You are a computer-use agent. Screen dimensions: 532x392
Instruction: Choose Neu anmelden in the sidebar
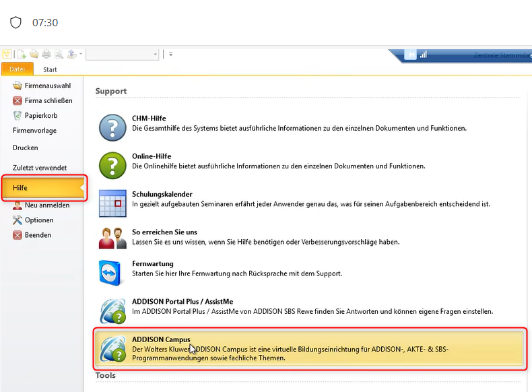coord(42,205)
